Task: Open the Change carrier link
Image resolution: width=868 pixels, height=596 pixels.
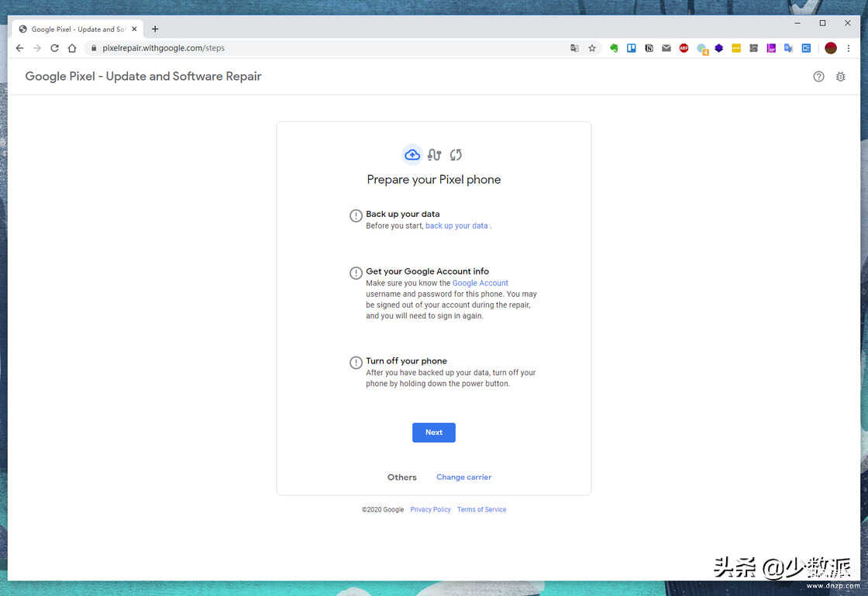Action: (x=464, y=477)
